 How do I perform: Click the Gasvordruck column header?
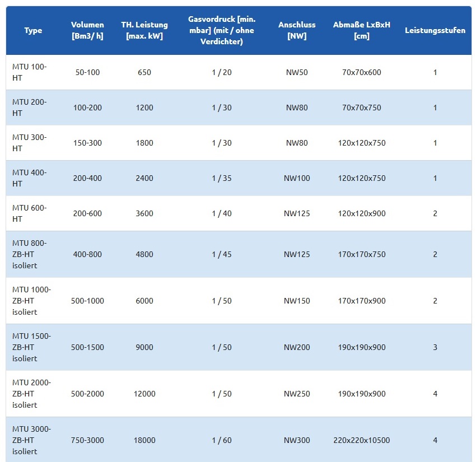[x=221, y=30]
